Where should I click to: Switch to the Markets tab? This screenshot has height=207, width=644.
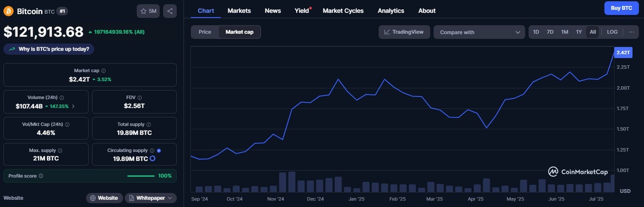pos(239,11)
